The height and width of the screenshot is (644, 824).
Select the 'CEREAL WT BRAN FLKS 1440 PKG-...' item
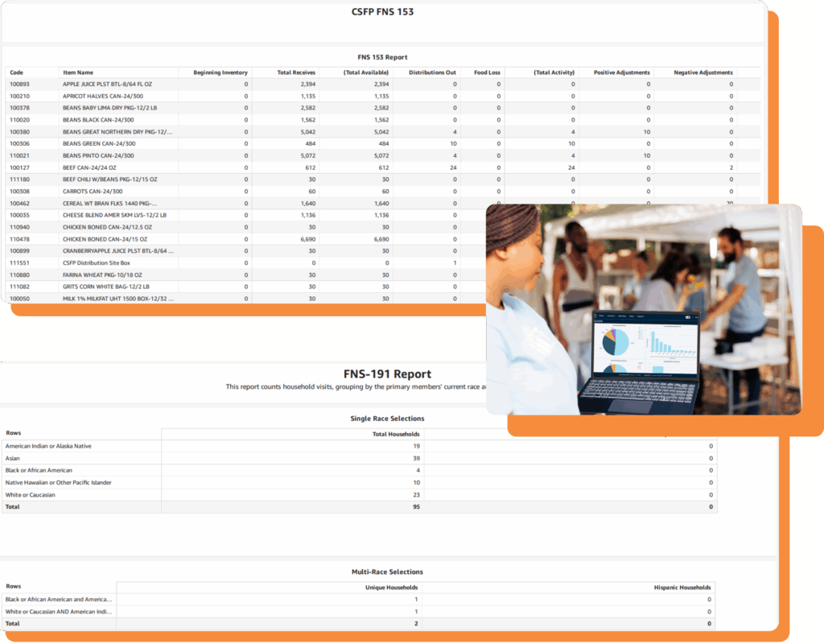coord(109,204)
